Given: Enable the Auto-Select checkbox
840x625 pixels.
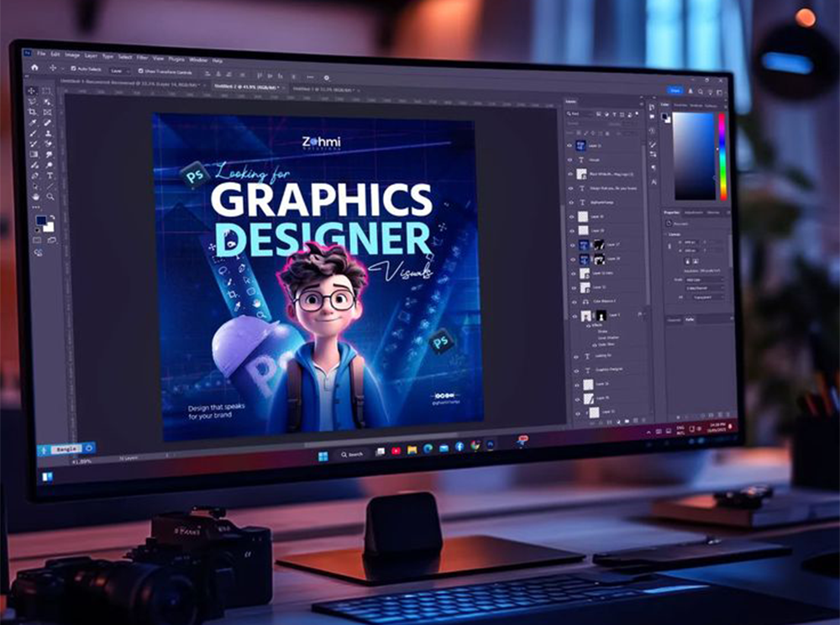Looking at the screenshot, I should pyautogui.click(x=74, y=68).
